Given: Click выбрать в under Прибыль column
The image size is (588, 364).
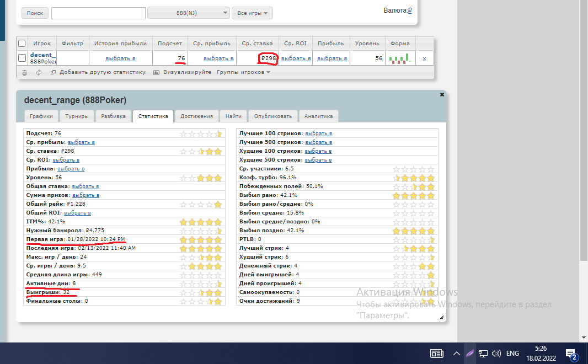Looking at the screenshot, I should pos(332,58).
